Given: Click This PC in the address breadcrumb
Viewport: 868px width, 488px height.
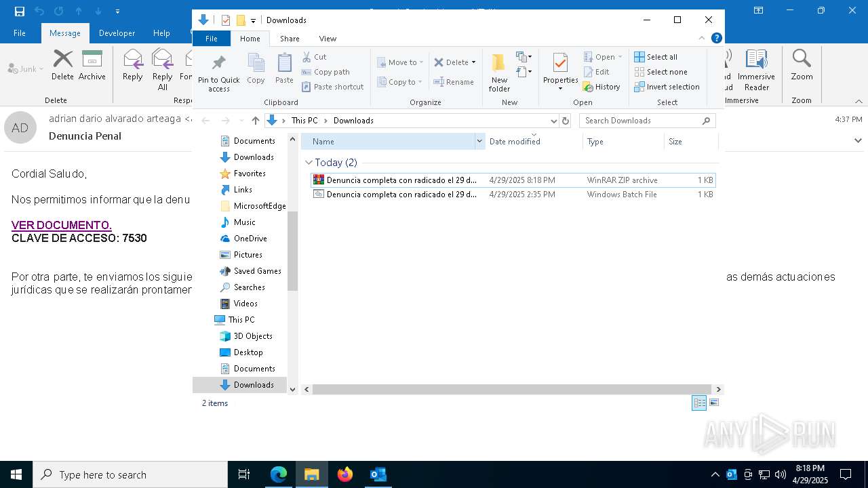Looking at the screenshot, I should (x=304, y=121).
